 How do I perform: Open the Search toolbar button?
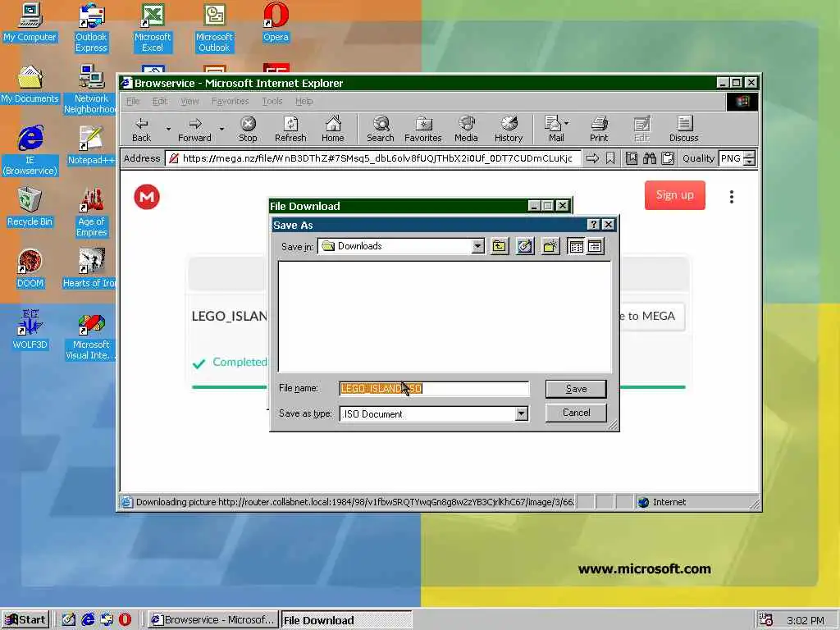(x=381, y=130)
